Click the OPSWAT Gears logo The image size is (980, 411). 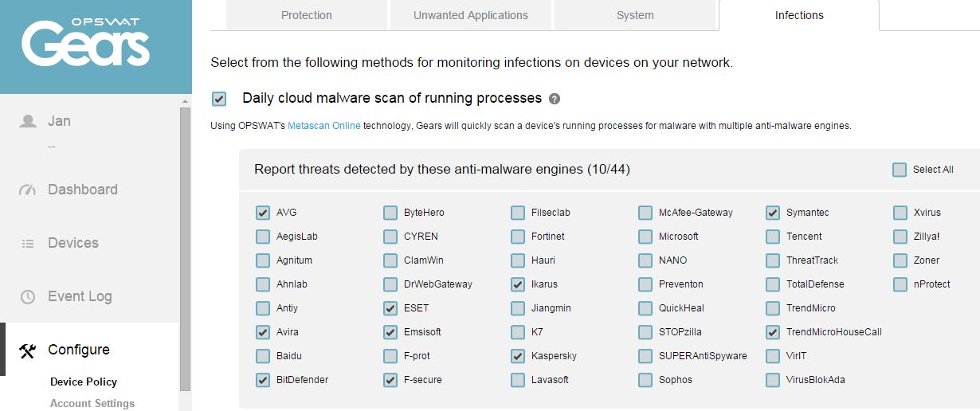click(86, 41)
